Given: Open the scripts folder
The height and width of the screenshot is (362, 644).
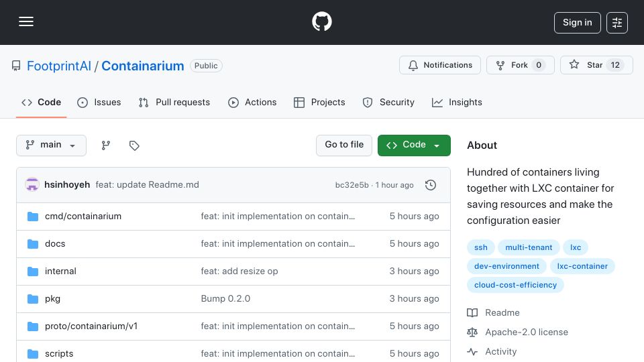Looking at the screenshot, I should [59, 354].
